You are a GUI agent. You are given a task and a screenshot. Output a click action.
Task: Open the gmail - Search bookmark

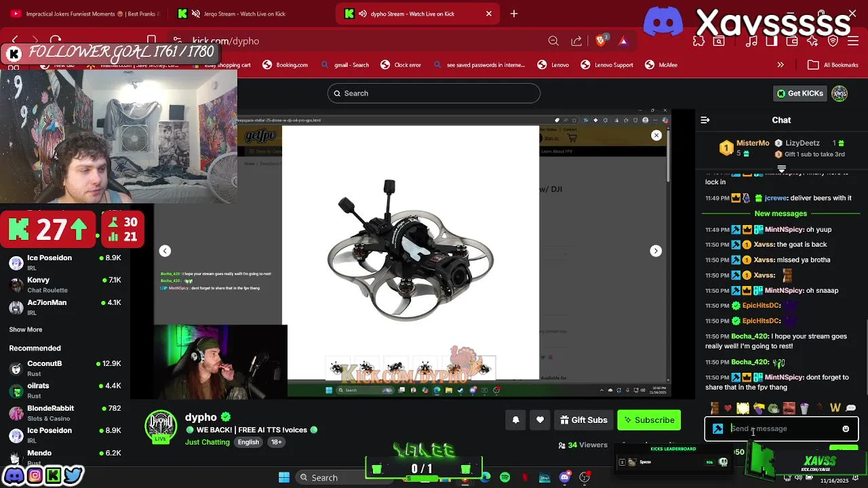(x=345, y=65)
